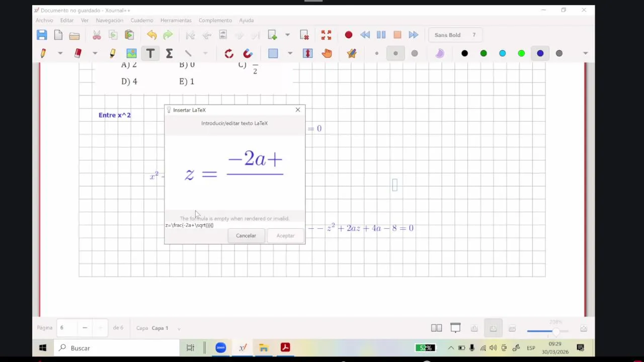Viewport: 644px width, 362px height.
Task: Select the rectangle selection tool
Action: pos(273,53)
